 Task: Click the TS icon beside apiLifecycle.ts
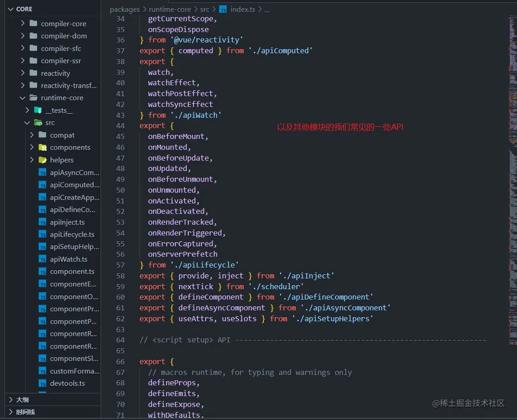[x=42, y=235]
